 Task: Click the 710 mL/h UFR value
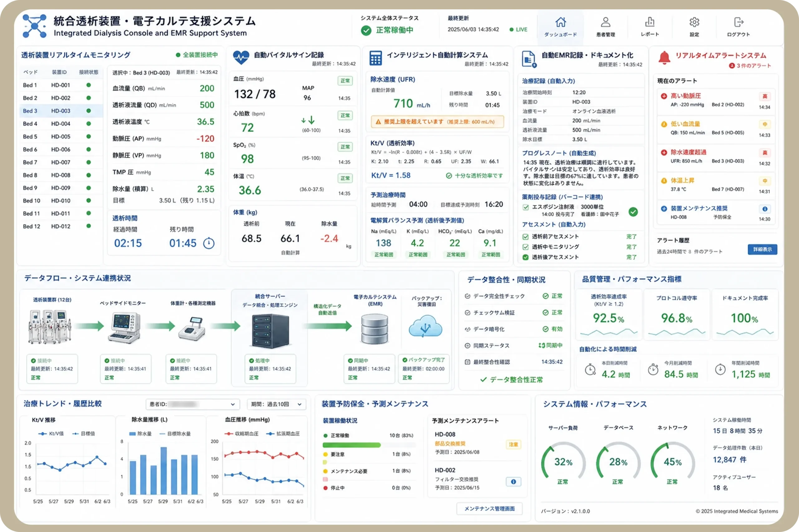point(412,104)
